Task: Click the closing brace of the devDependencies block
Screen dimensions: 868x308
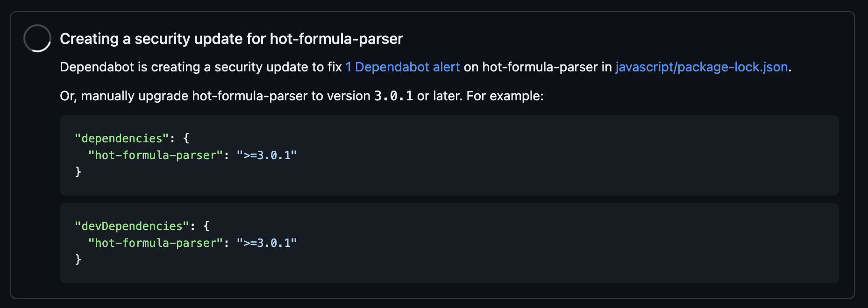Action: coord(78,259)
